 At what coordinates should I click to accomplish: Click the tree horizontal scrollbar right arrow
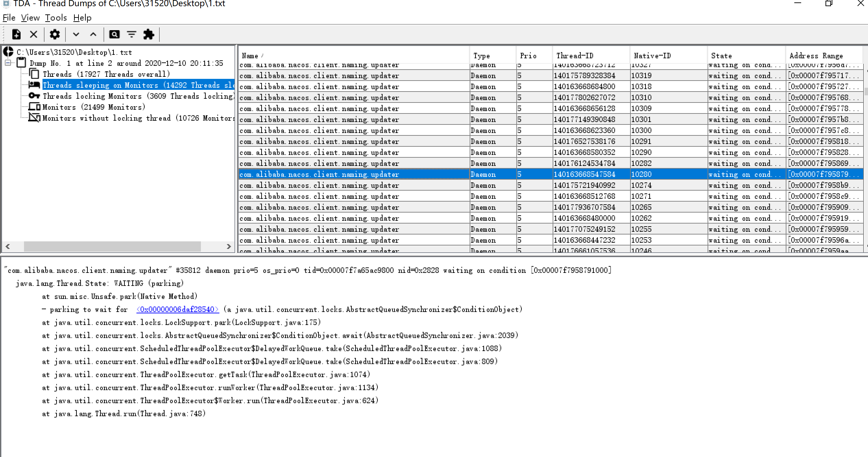click(x=229, y=246)
